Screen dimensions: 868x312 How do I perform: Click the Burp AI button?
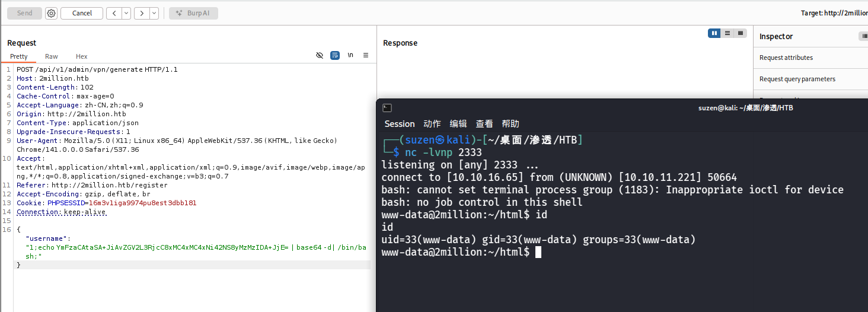[x=193, y=13]
